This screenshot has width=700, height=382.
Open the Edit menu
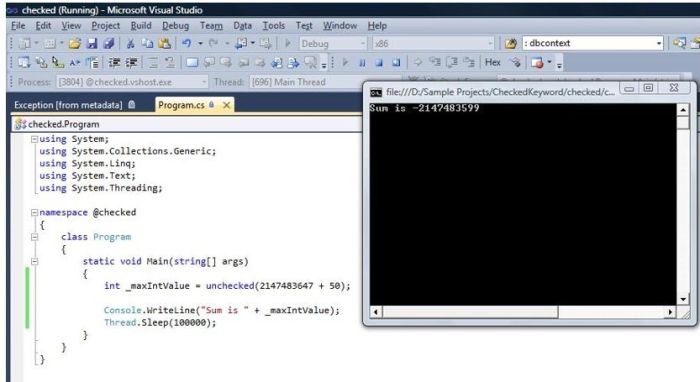tap(43, 26)
